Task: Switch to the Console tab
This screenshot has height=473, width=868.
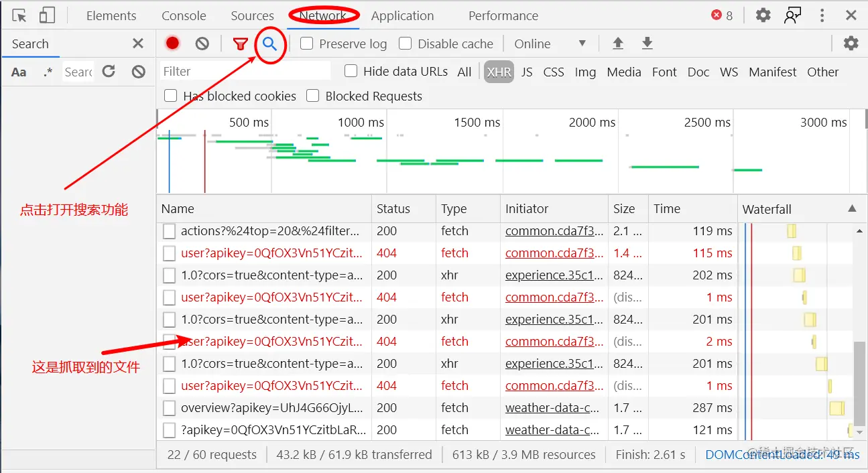Action: pyautogui.click(x=184, y=15)
